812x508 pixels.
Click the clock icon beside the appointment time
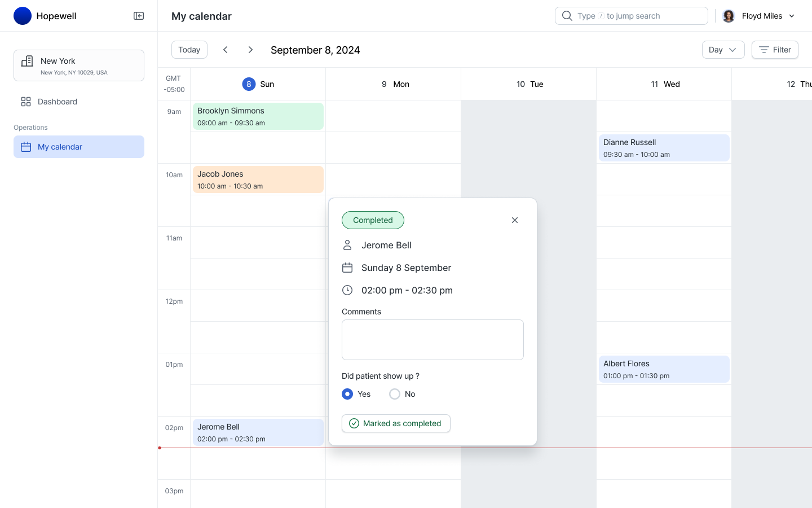[347, 290]
